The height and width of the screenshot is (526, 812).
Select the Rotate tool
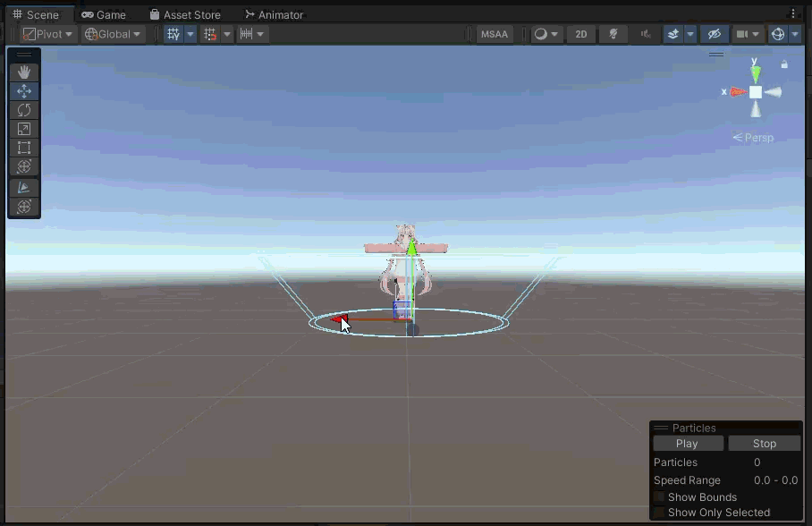pos(24,110)
